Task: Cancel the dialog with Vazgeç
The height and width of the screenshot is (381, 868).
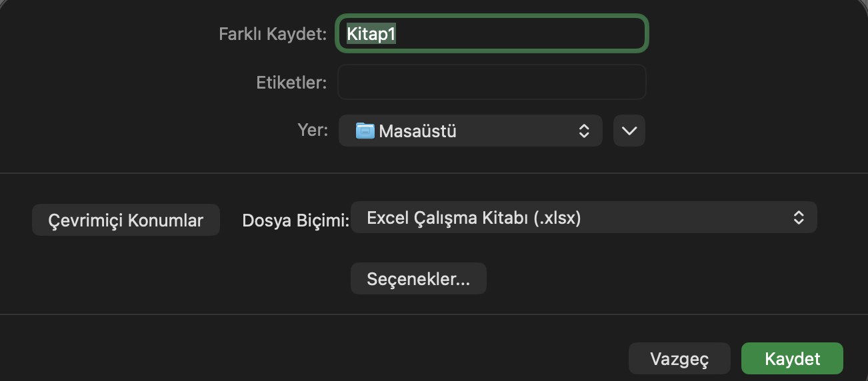Action: tap(679, 359)
